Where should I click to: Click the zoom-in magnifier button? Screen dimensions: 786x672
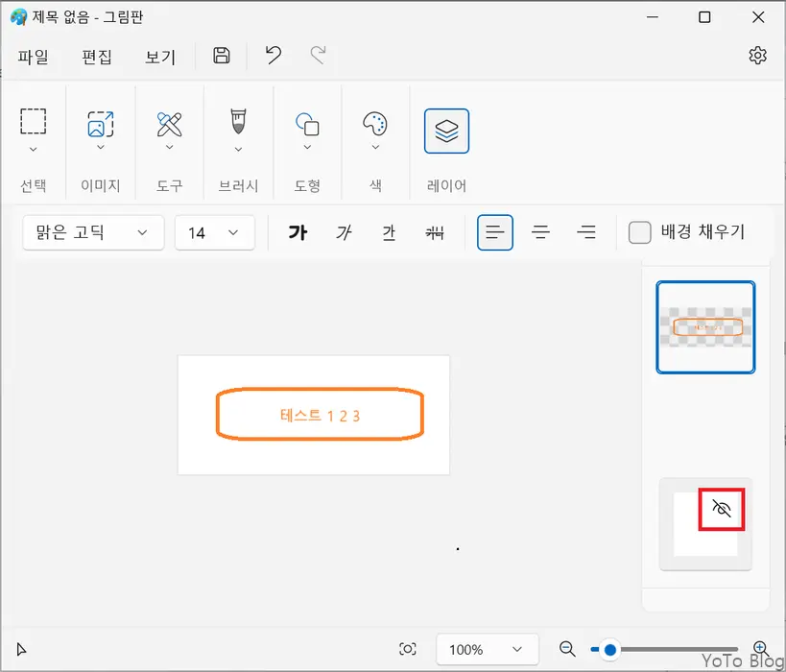click(x=763, y=649)
